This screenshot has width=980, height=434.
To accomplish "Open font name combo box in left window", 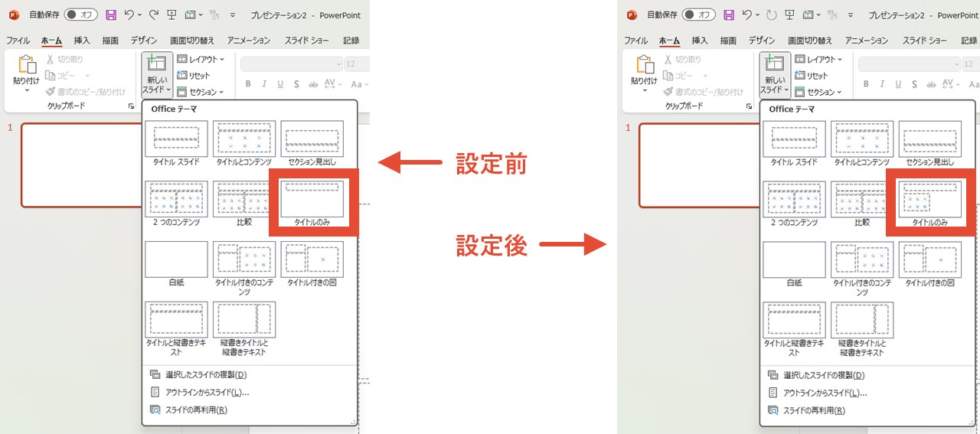I will tap(292, 64).
